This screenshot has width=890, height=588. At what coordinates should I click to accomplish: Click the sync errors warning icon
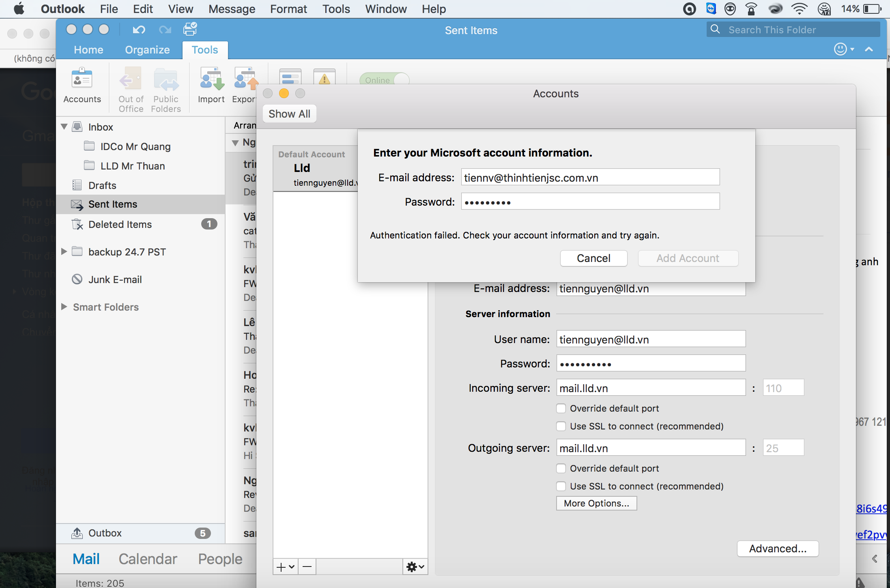(324, 77)
